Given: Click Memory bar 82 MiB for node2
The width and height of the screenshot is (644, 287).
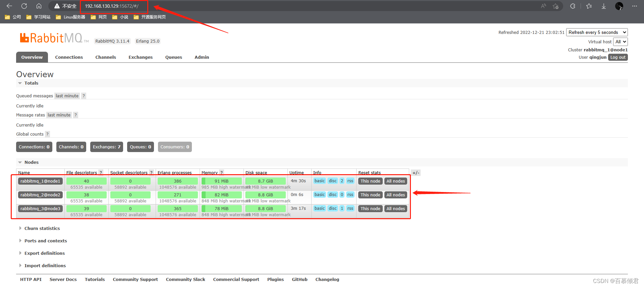Looking at the screenshot, I should (222, 195).
